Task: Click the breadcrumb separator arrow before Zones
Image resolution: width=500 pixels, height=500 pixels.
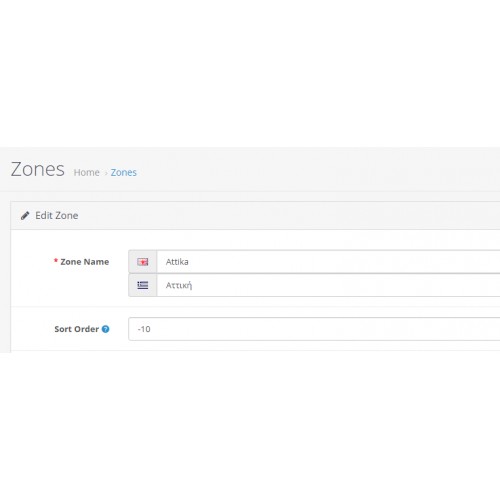Action: point(106,173)
